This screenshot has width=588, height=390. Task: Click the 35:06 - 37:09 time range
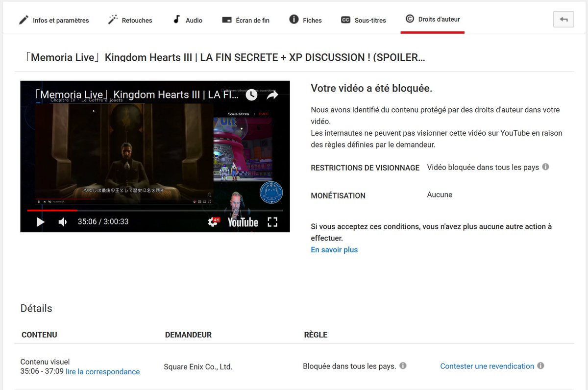pos(42,372)
